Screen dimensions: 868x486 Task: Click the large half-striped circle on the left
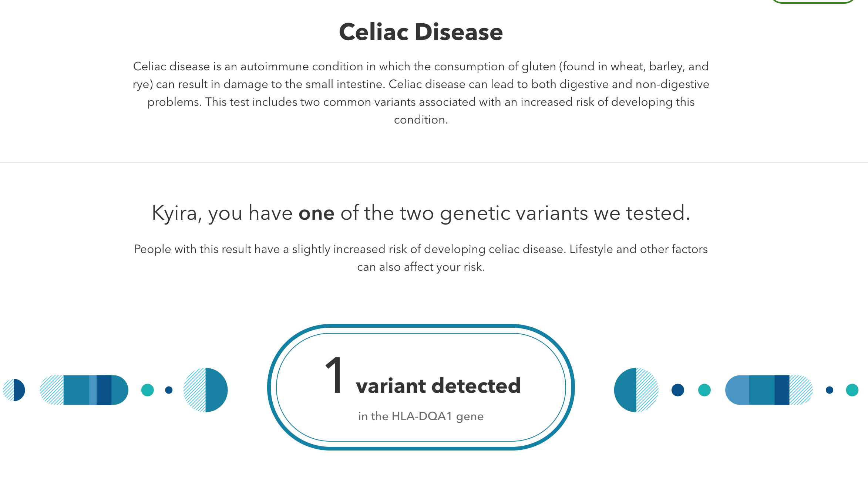coord(205,390)
